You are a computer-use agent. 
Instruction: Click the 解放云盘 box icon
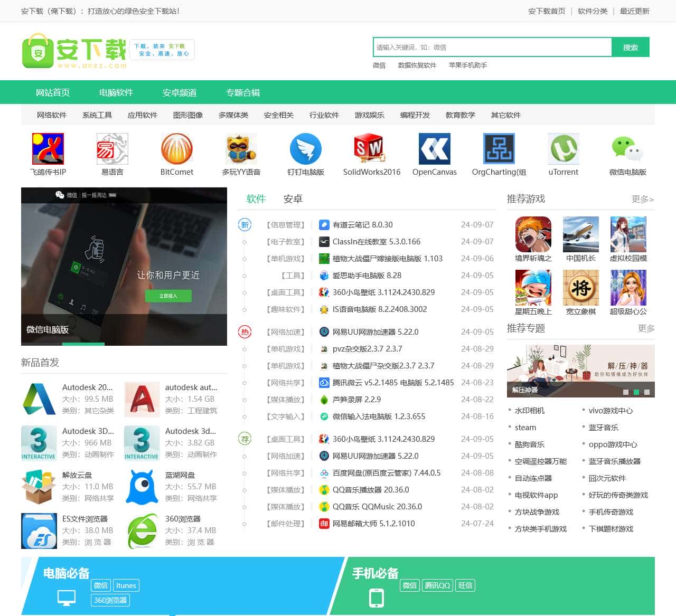(x=39, y=487)
